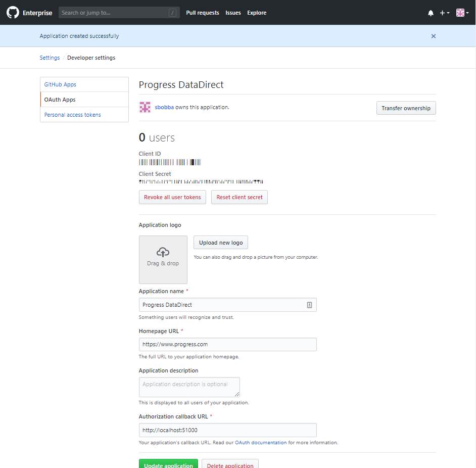Click the Enterprise label in header
476x468 pixels.
[37, 13]
